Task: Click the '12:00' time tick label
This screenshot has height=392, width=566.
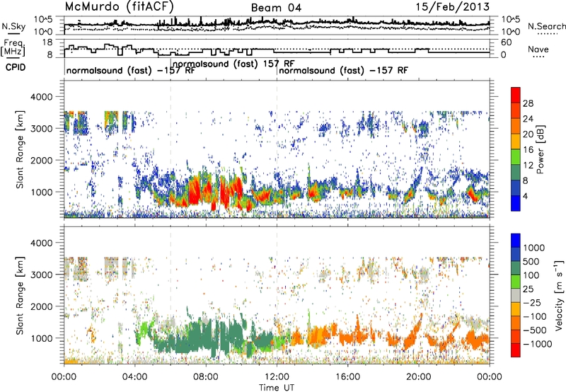Action: [277, 377]
